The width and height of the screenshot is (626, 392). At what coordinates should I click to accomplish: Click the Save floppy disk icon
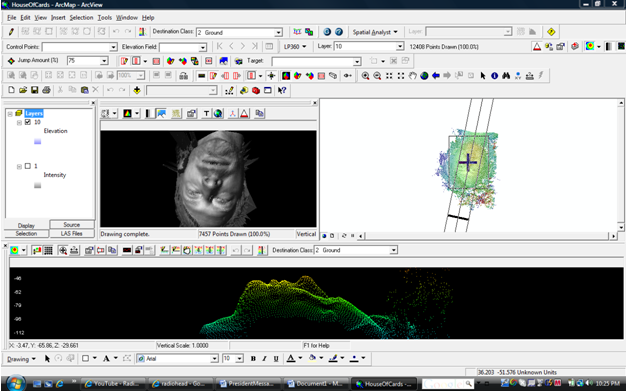coord(35,90)
